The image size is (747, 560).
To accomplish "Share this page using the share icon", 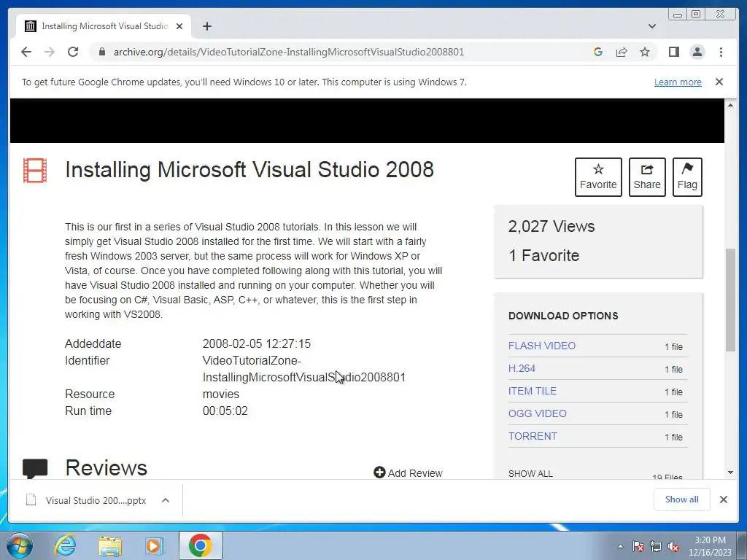I will coord(622,52).
